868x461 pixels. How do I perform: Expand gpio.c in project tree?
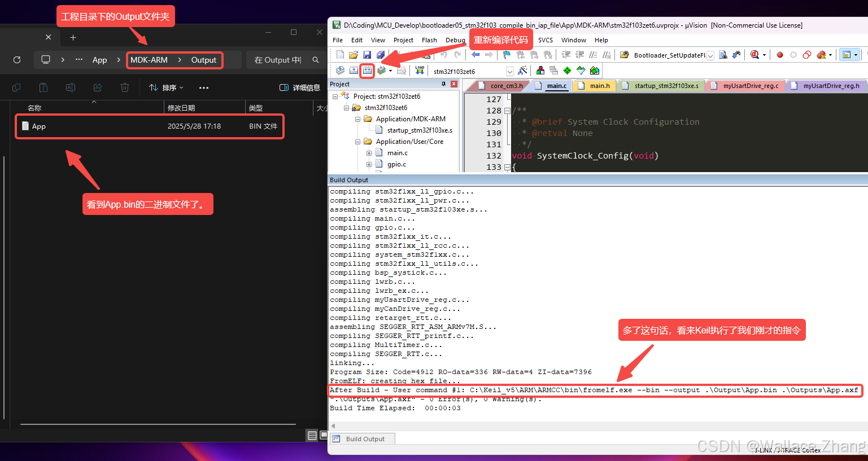coord(369,164)
